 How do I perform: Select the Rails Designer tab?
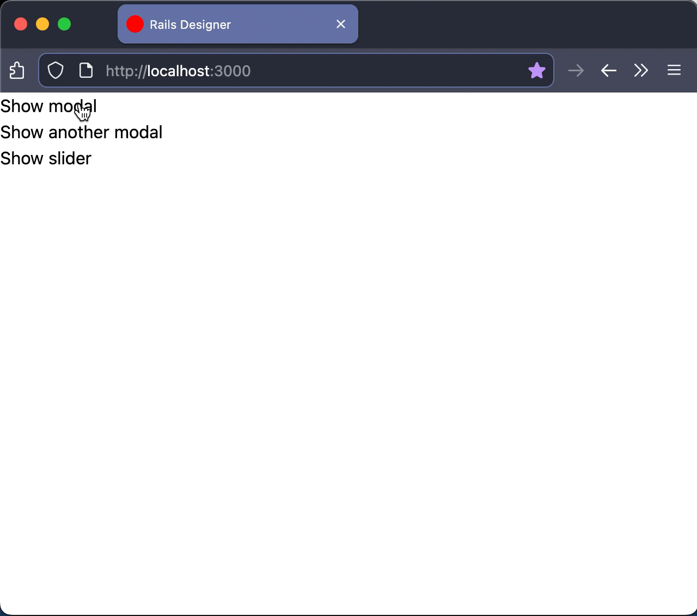[218, 24]
